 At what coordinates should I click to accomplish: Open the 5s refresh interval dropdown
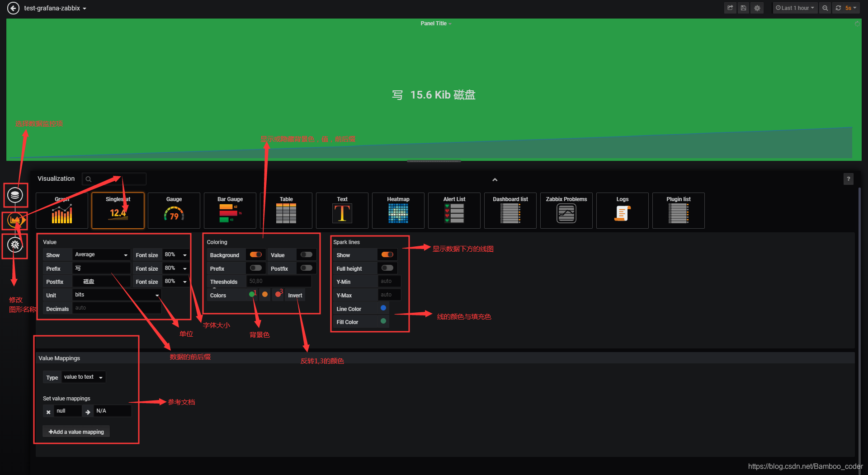pos(851,8)
